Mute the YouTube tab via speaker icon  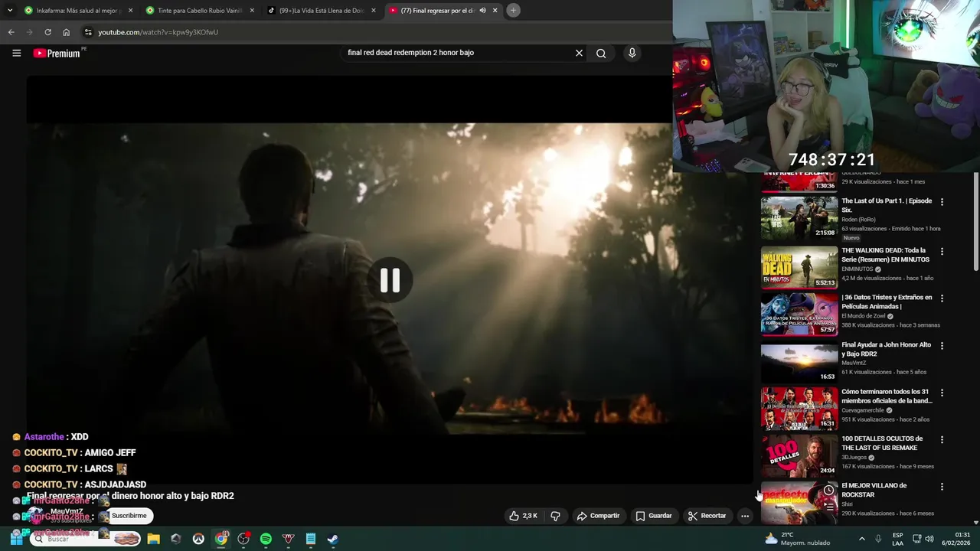[x=482, y=11]
